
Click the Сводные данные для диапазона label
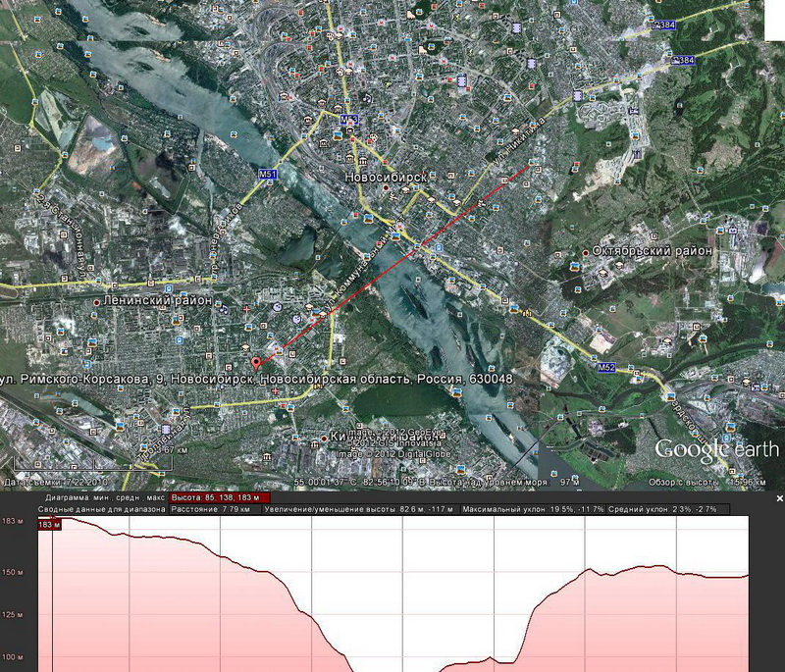tap(102, 509)
